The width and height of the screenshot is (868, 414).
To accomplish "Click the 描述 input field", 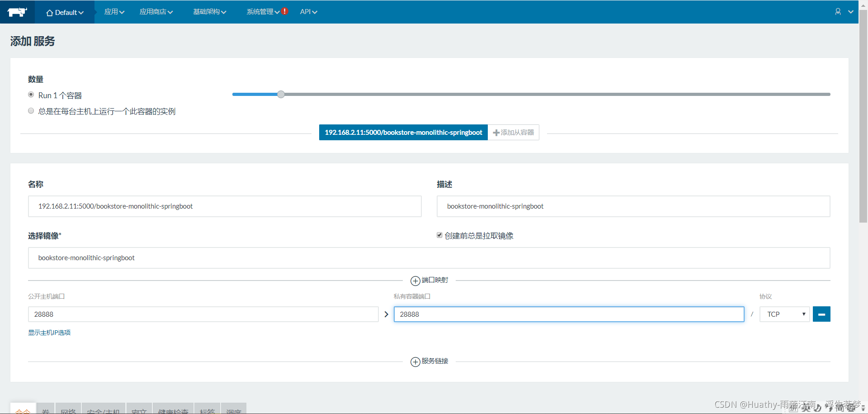I will point(633,206).
